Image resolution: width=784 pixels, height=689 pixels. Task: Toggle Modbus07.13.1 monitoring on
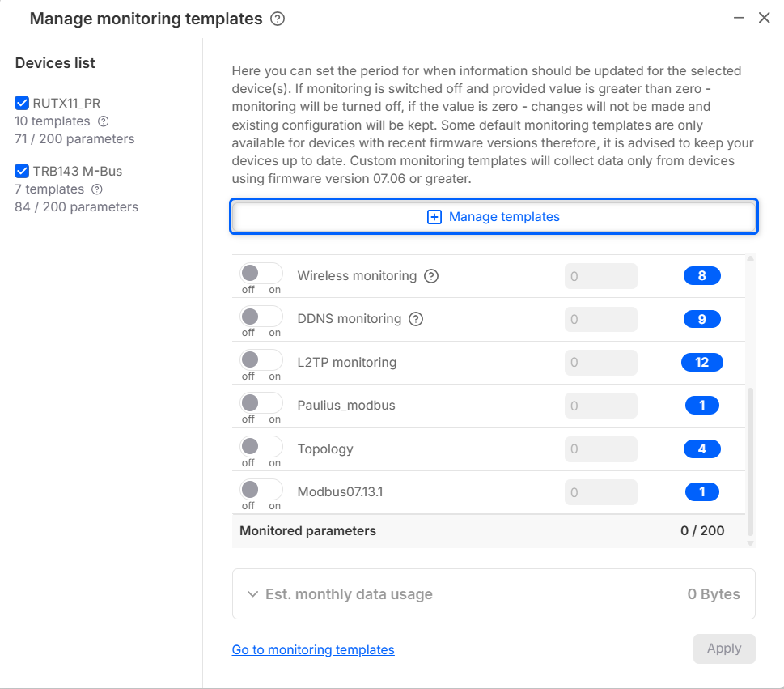(261, 489)
